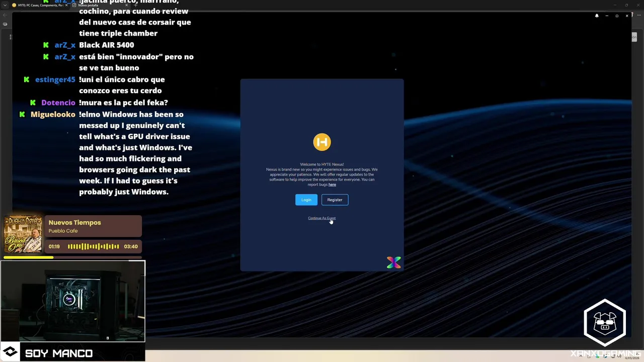Switch to HYTE PC Cases browser tab
The image size is (644, 362).
coord(41,5)
